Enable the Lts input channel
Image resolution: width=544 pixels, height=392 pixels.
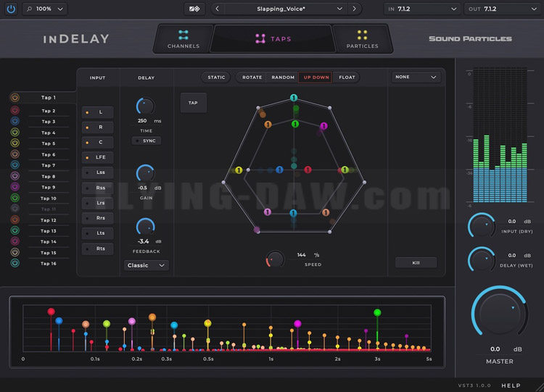click(97, 233)
